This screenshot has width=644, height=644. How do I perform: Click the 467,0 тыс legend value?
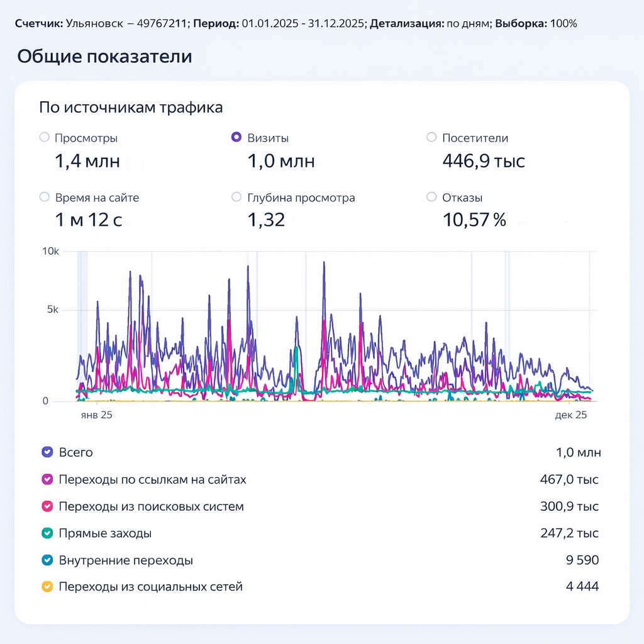pos(569,479)
